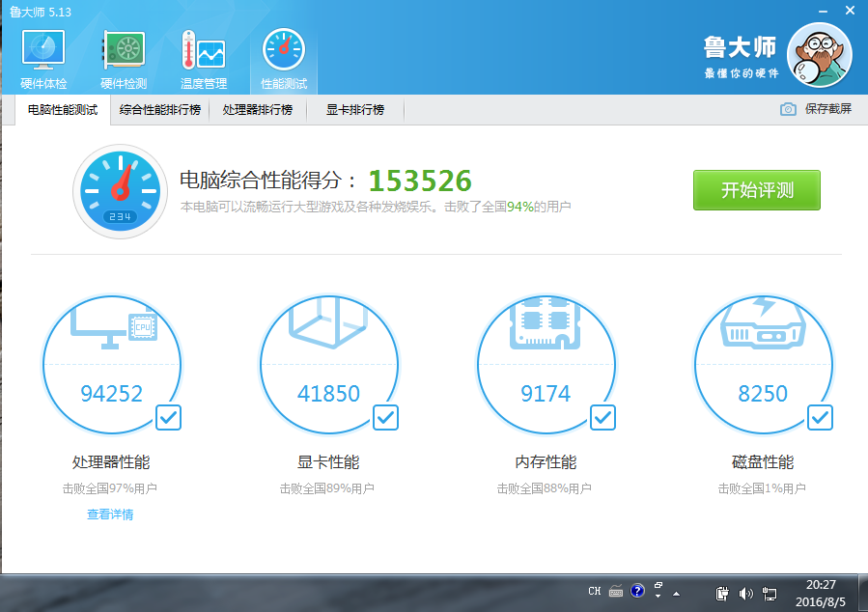Uncheck the 显卡性能 test checkbox

[x=385, y=417]
